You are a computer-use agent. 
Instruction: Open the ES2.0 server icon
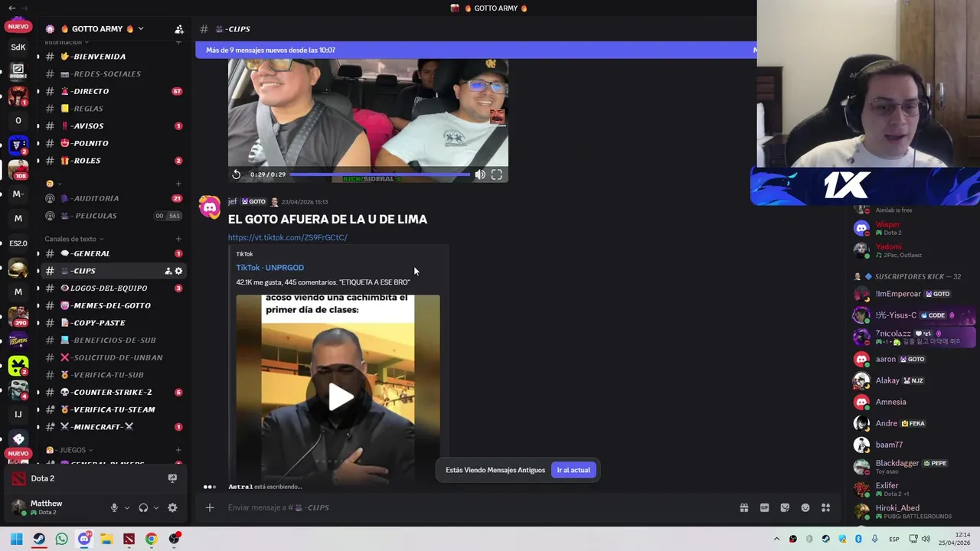tap(18, 243)
